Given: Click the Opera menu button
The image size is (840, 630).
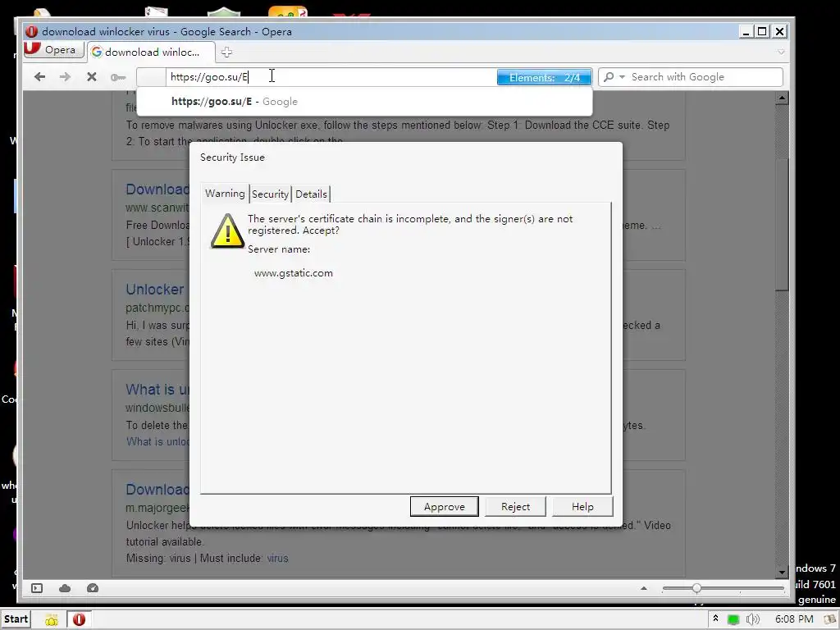Looking at the screenshot, I should [53, 50].
